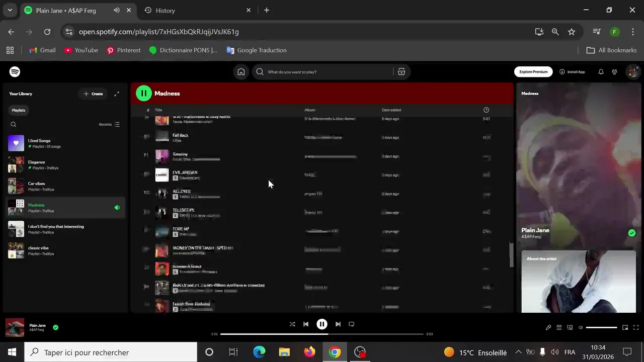Go to Spotify Home icon
This screenshot has width=644, height=362.
click(x=241, y=72)
